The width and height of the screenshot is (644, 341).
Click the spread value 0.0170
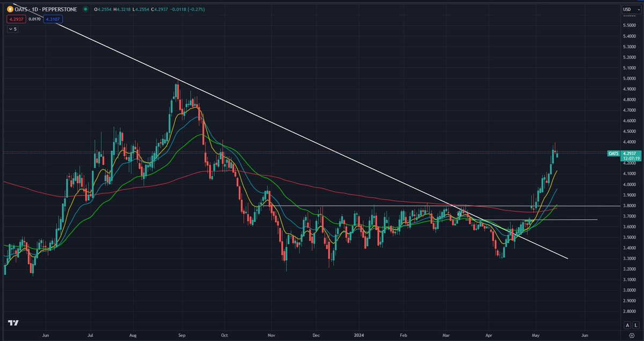[34, 18]
